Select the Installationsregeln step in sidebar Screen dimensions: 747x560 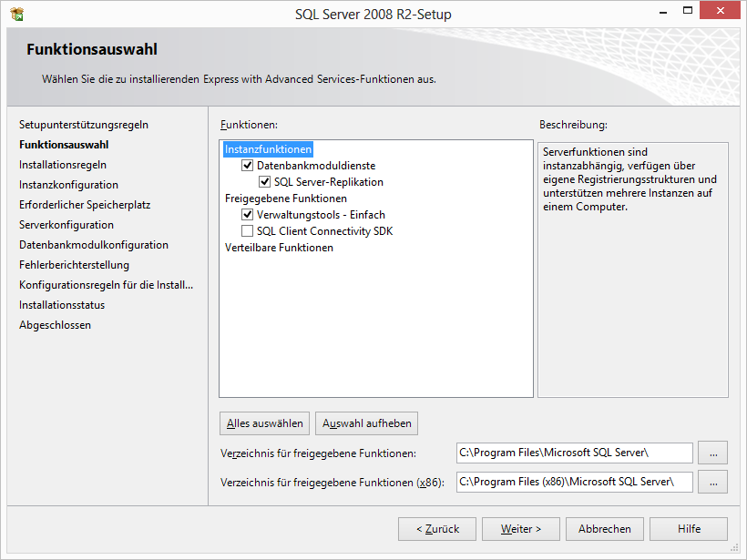point(63,165)
